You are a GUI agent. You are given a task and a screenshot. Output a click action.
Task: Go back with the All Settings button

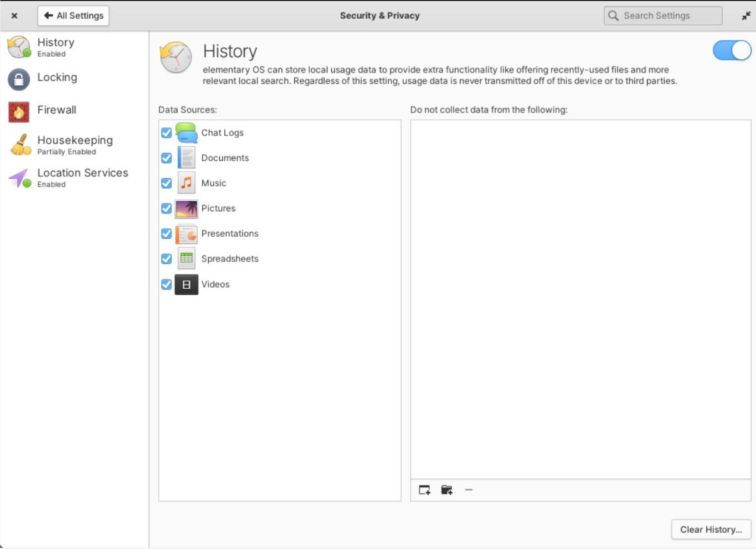click(73, 15)
